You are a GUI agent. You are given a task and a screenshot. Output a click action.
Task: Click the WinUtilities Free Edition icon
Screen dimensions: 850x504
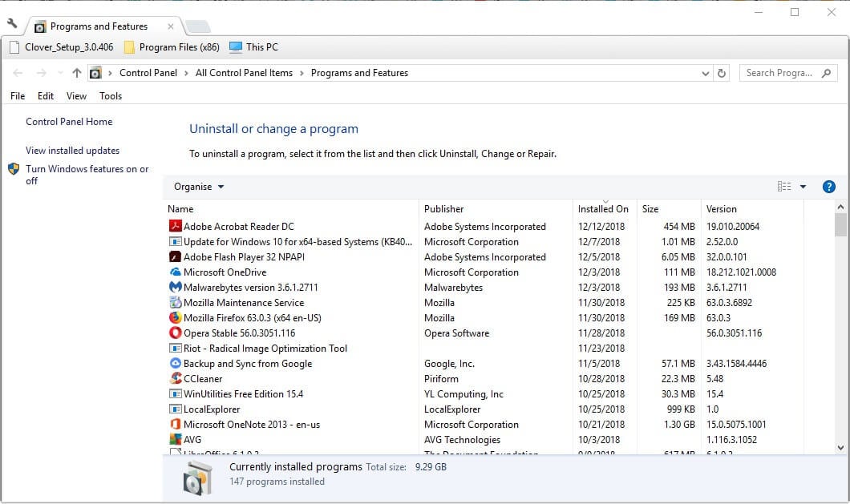coord(175,393)
